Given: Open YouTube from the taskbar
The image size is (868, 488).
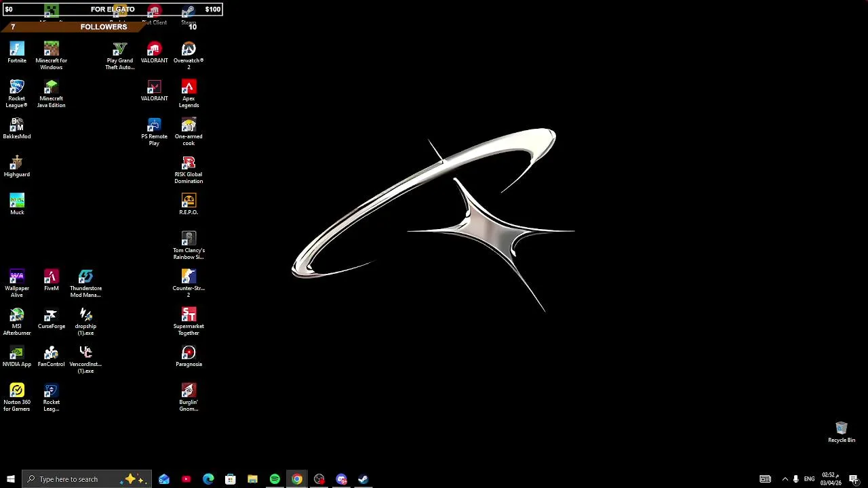Looking at the screenshot, I should click(x=186, y=479).
